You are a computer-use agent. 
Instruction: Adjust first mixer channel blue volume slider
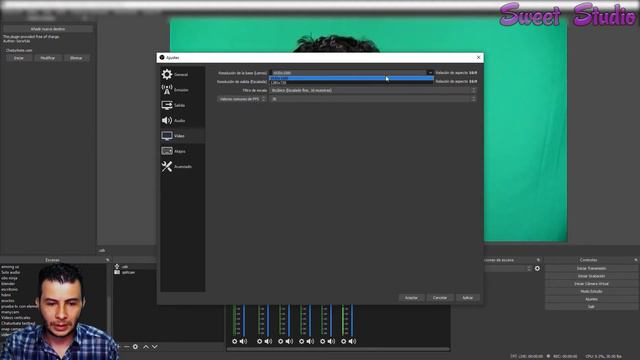pos(244,320)
